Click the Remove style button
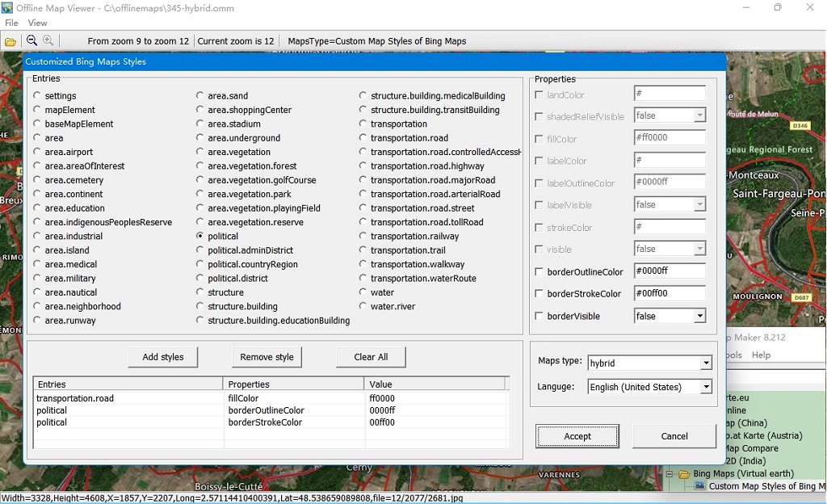 267,357
